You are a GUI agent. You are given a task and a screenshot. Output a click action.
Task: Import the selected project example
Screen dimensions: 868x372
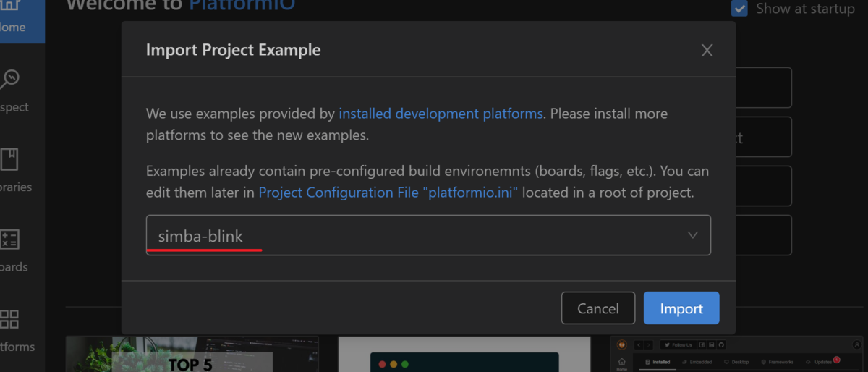[681, 308]
